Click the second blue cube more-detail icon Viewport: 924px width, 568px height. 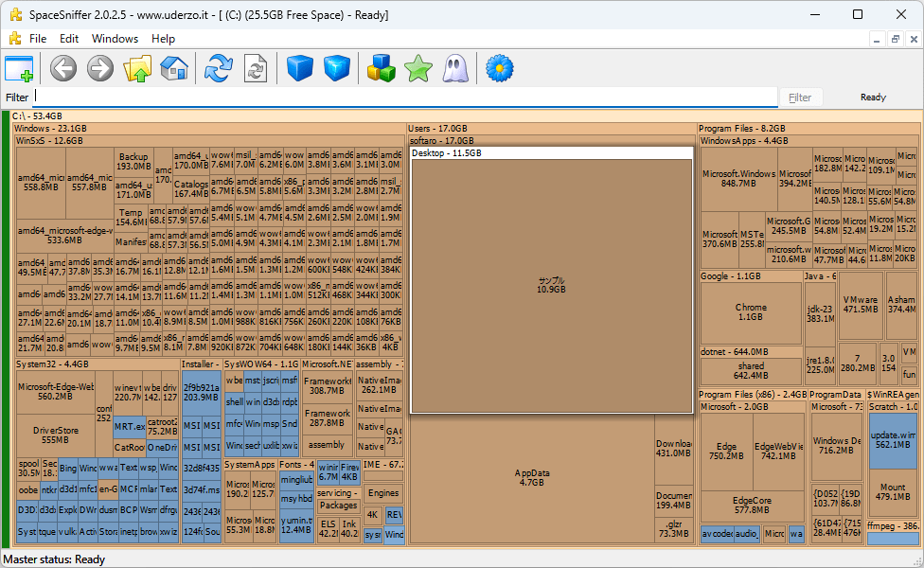[x=337, y=68]
